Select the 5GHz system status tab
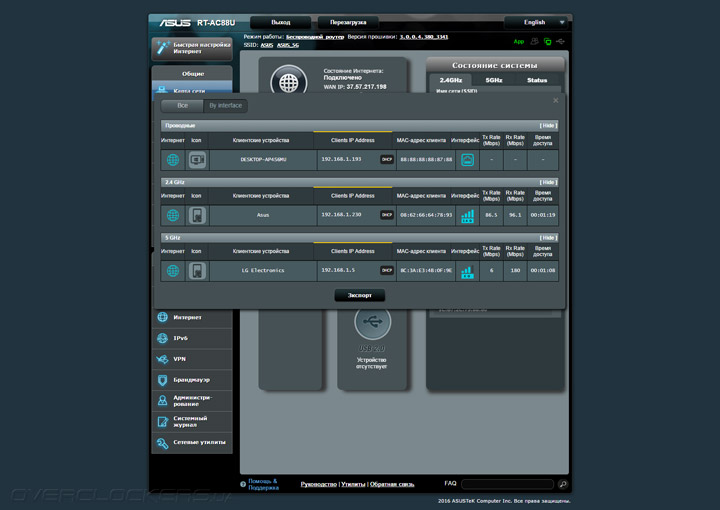The image size is (720, 510). (x=494, y=80)
